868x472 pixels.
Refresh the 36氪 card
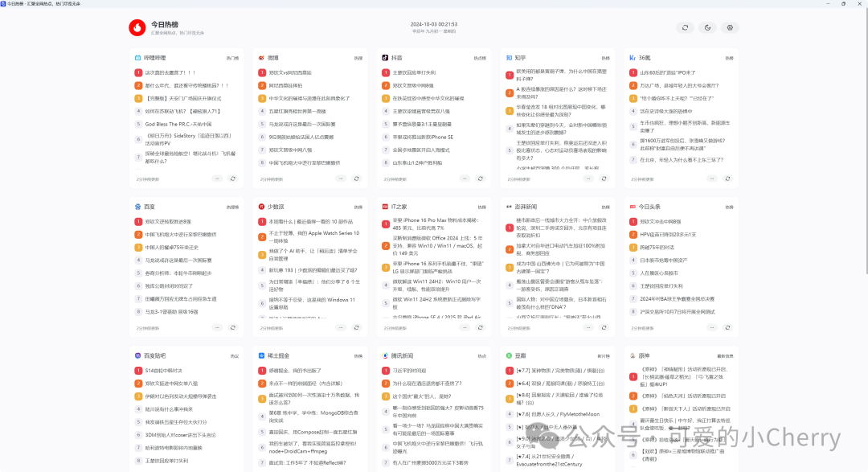pyautogui.click(x=728, y=179)
